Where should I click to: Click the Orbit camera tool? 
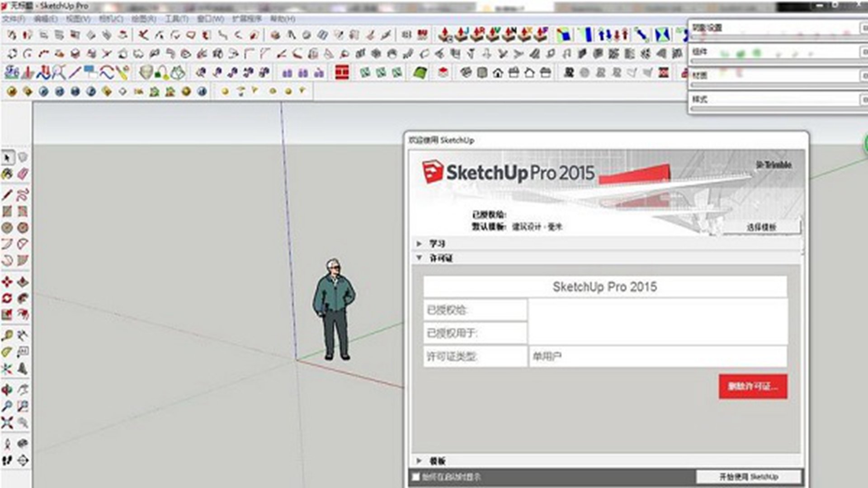pyautogui.click(x=7, y=389)
